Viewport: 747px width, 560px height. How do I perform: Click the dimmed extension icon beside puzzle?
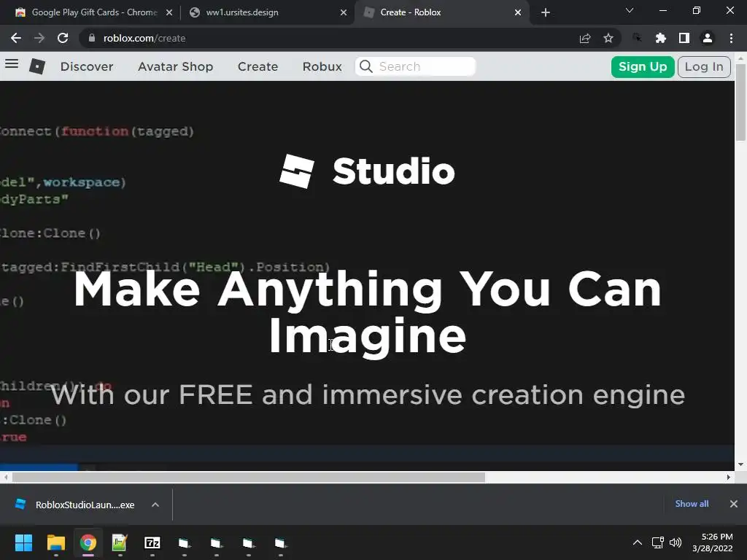637,38
